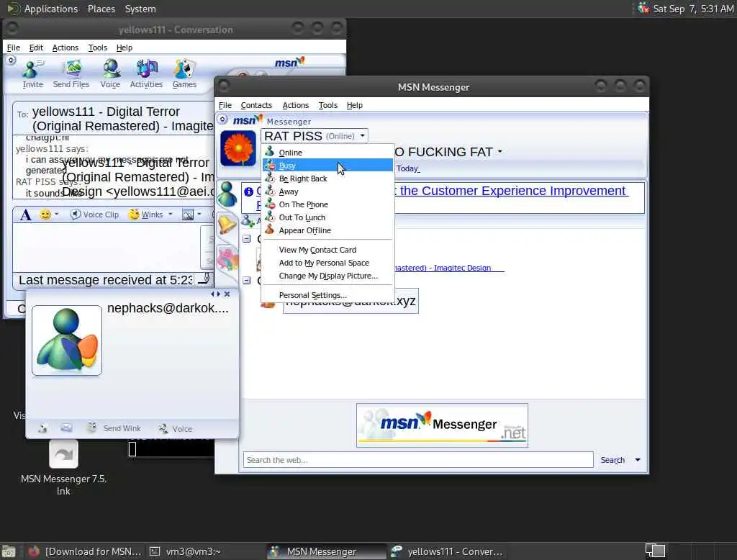Screen dimensions: 737x560
Task: Open Edit menu in conversation window
Action: point(36,48)
